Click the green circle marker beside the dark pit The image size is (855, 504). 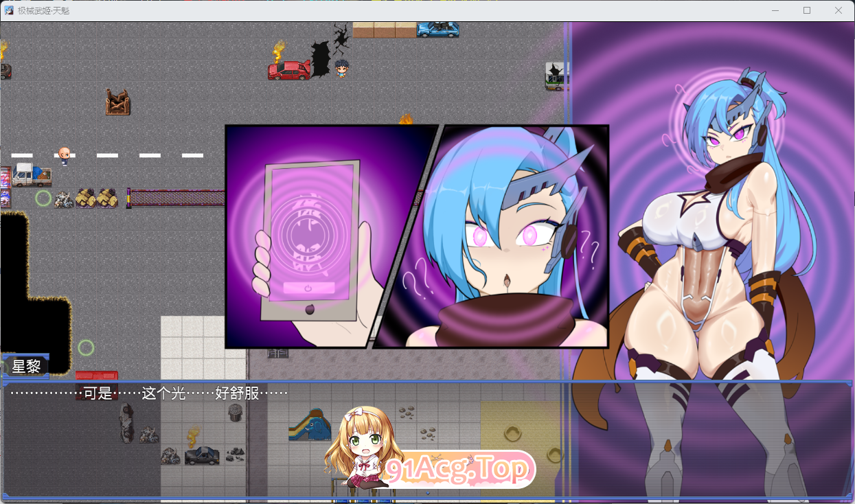pyautogui.click(x=86, y=347)
